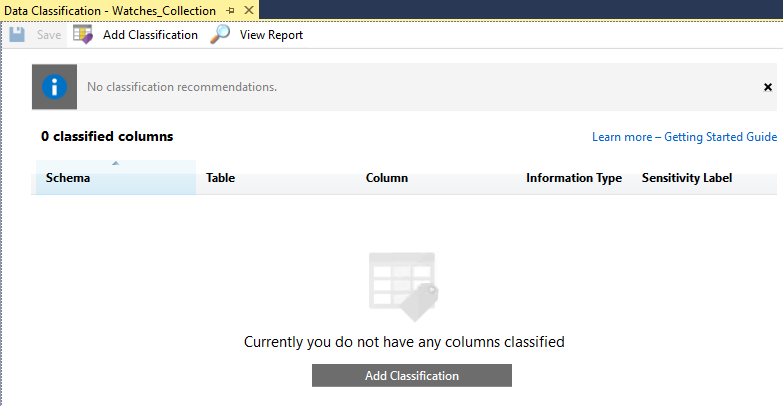This screenshot has height=406, width=783.
Task: Dismiss the No classification recommendations banner
Action: point(768,87)
